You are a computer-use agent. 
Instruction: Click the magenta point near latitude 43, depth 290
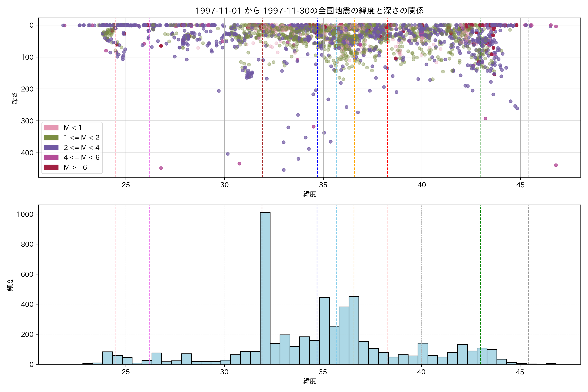pyautogui.click(x=485, y=119)
